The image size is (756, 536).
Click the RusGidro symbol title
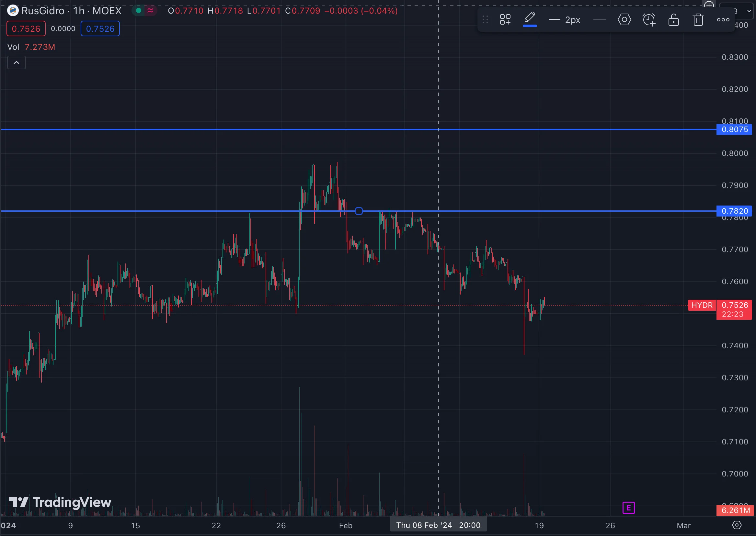tap(43, 11)
